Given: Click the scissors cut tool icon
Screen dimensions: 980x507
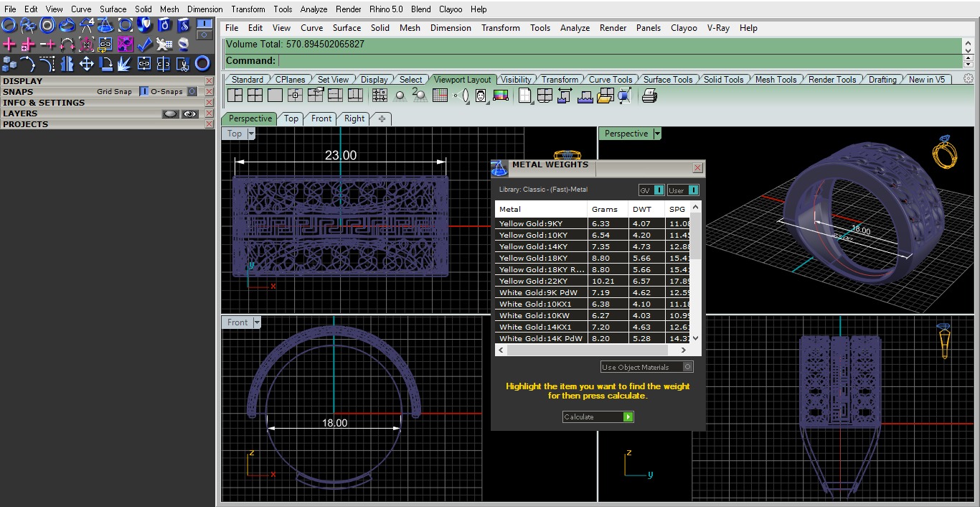Looking at the screenshot, I should pos(183,64).
